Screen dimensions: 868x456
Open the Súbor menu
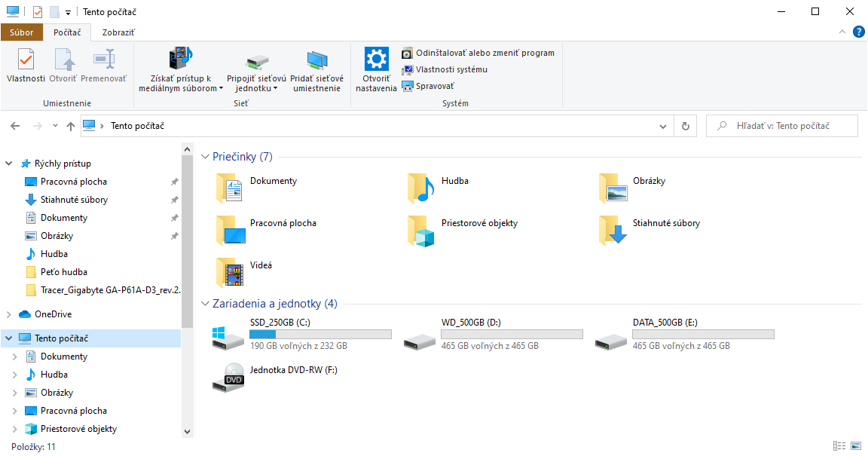tap(22, 32)
